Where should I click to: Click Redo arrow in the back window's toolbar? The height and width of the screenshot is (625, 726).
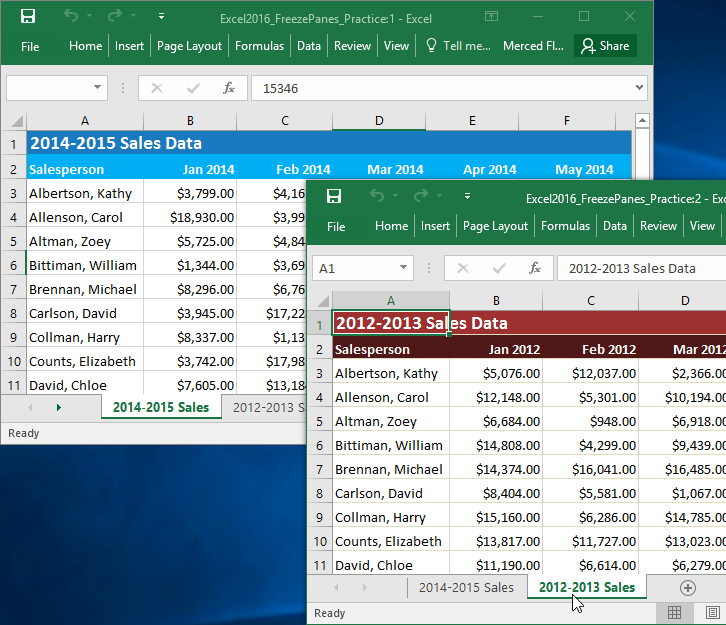(115, 17)
